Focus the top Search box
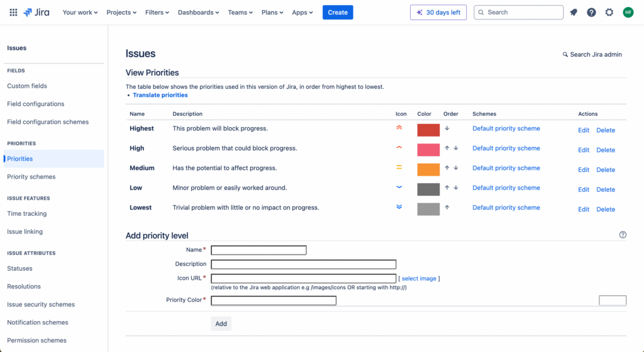The width and height of the screenshot is (644, 352). pyautogui.click(x=518, y=13)
